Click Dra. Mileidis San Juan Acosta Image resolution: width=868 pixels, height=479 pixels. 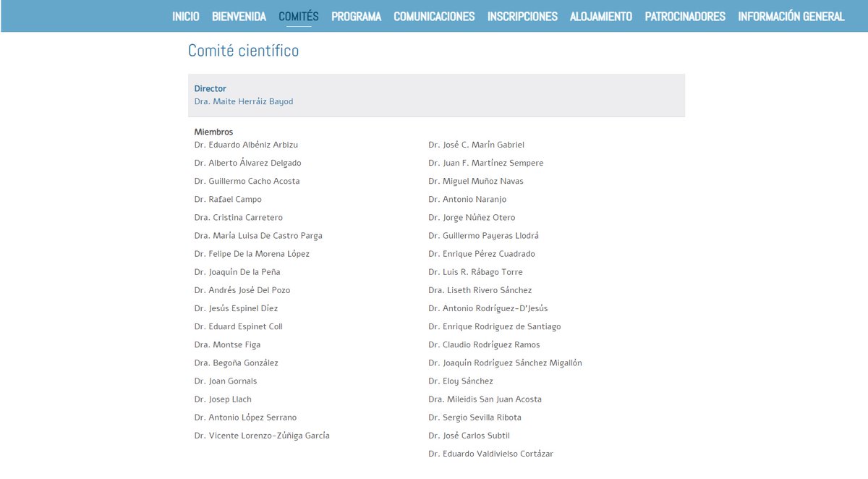(485, 399)
